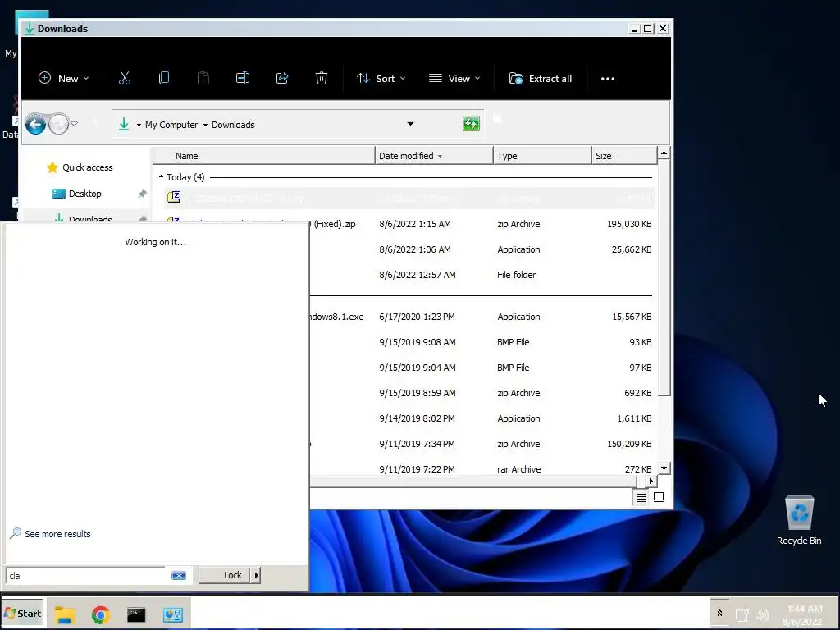Click the network icon in system tray
The width and height of the screenshot is (840, 630).
coord(742,615)
